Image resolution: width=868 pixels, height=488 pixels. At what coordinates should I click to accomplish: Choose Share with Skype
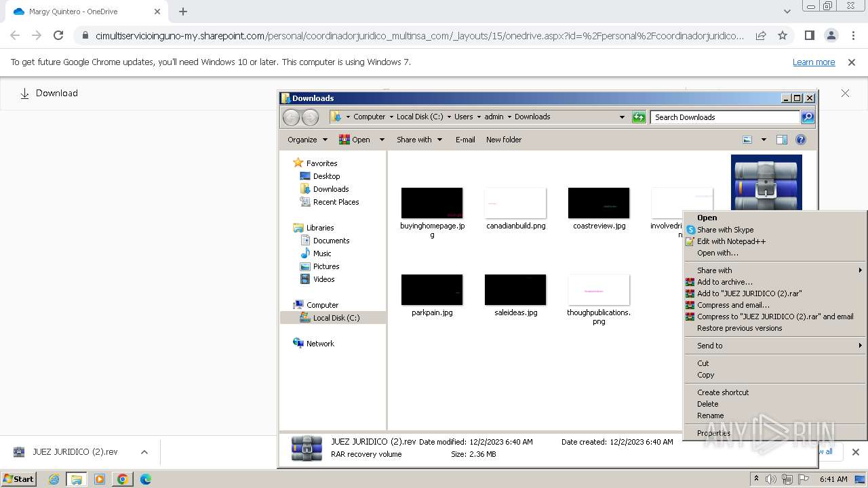775,230
